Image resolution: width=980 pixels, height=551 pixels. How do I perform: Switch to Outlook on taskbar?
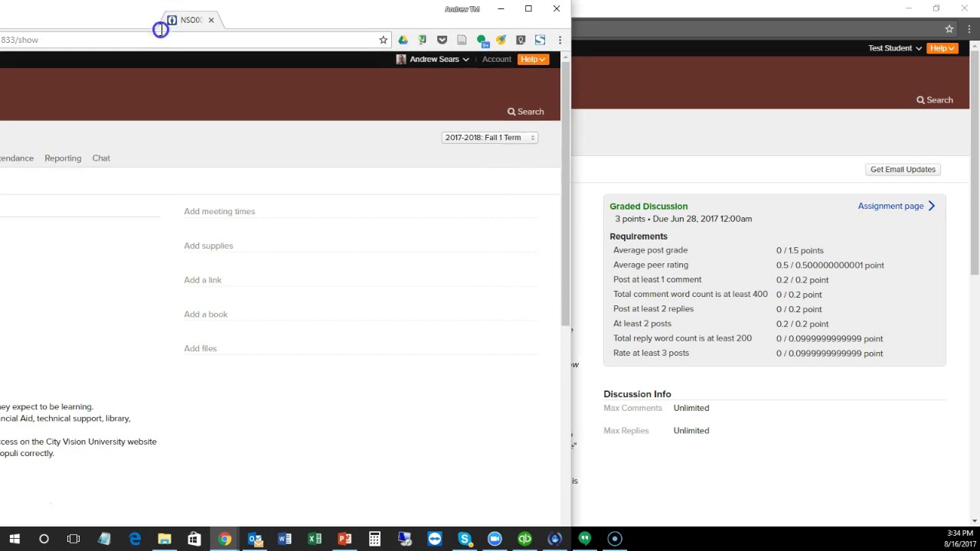tap(254, 539)
